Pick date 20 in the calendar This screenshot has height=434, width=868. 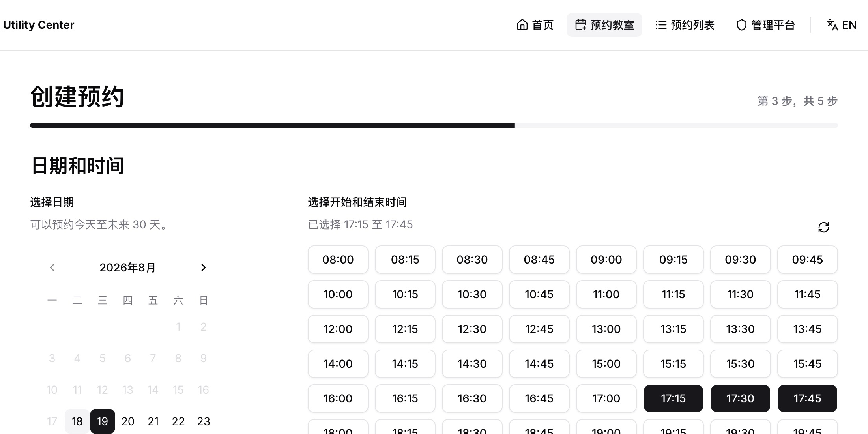coord(128,421)
